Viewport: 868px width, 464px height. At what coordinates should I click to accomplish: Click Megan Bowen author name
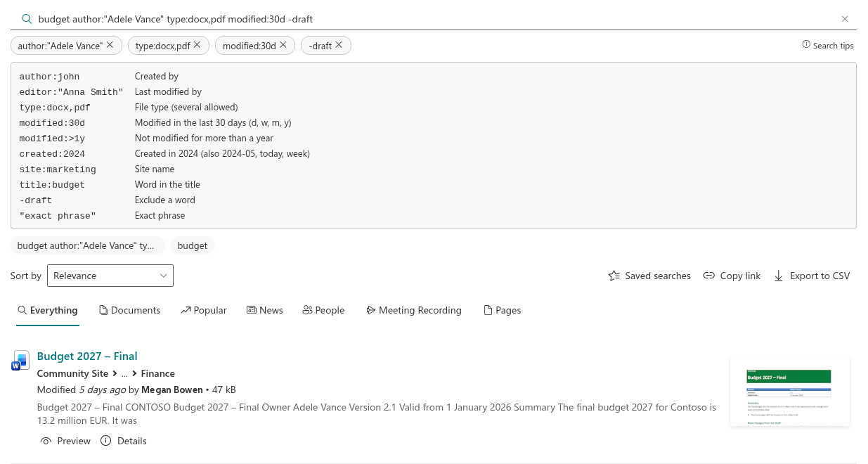point(172,389)
